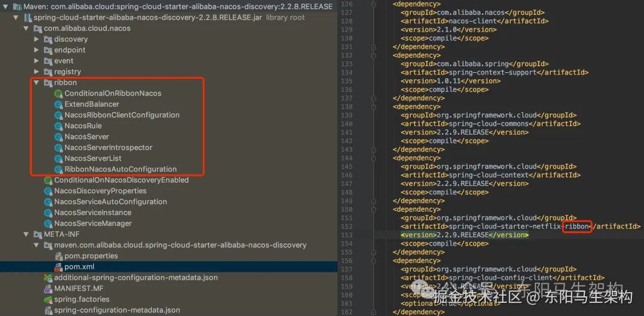This screenshot has width=644, height=316.
Task: Collapse the Maven library root node
Action: coord(6,7)
